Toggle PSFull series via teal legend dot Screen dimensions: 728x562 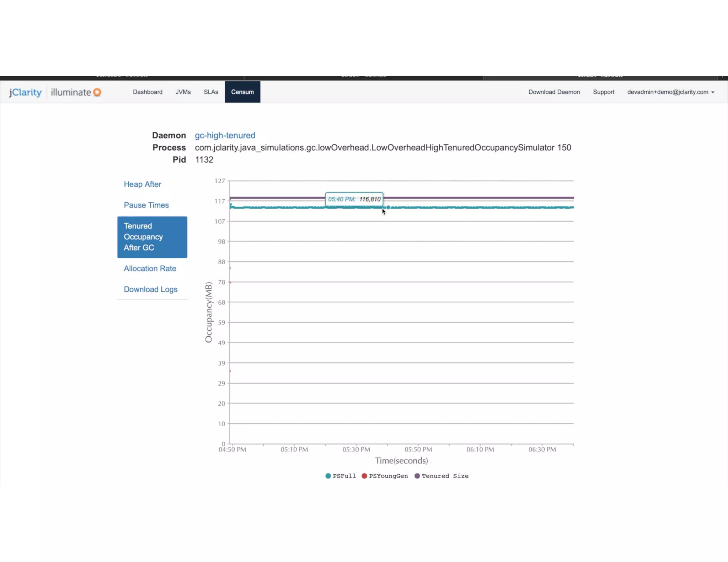pos(328,476)
